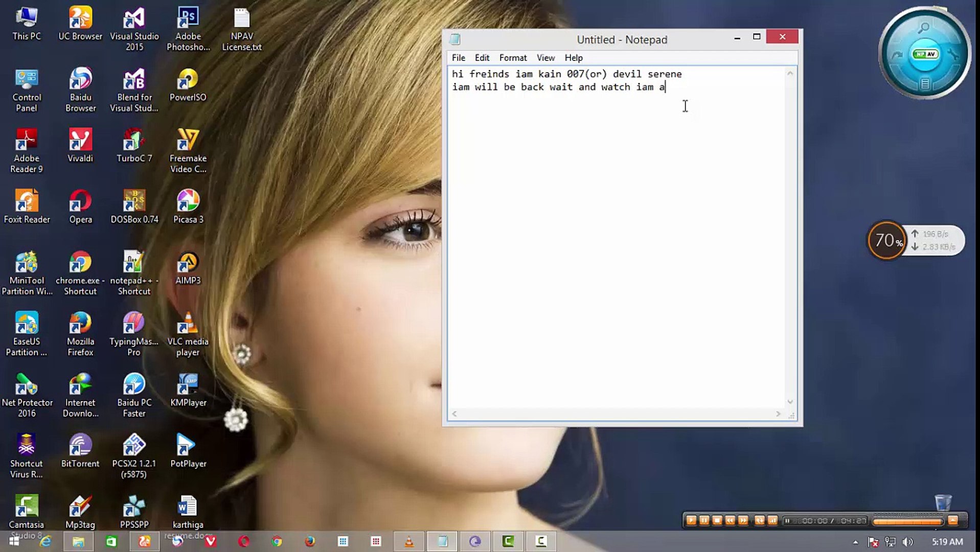Click the down arrow of Notepad's vertical scrollbar
Image resolution: width=980 pixels, height=552 pixels.
click(790, 402)
